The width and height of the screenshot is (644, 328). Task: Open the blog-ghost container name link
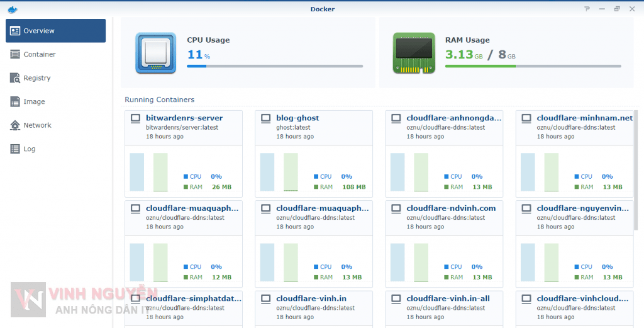coord(297,118)
